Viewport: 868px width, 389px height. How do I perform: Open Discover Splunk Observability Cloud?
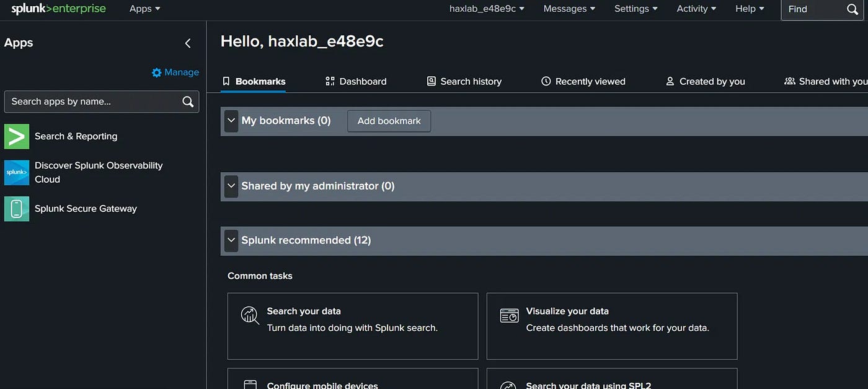click(99, 172)
